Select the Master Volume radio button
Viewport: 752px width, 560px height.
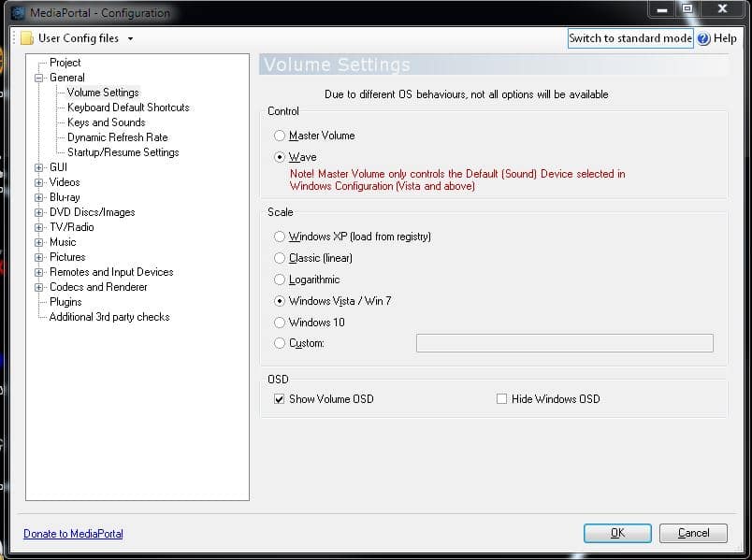[x=280, y=136]
